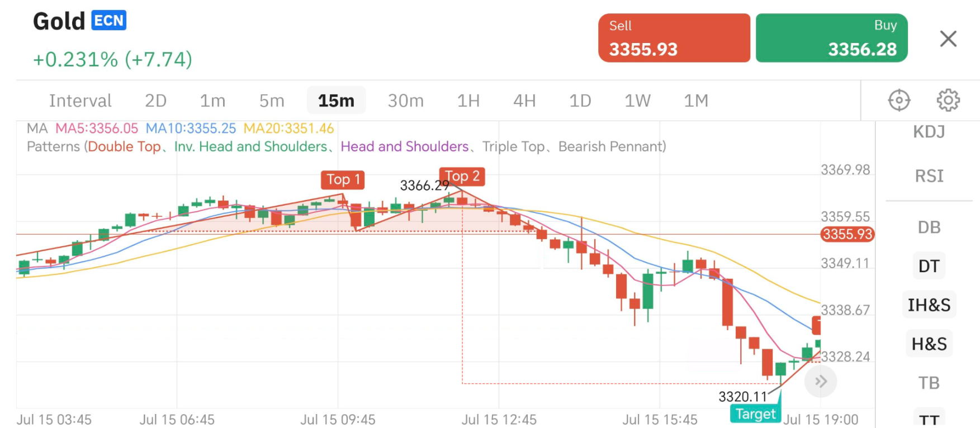Viewport: 980px width, 428px height.
Task: Open the IH&S pattern tool
Action: coord(929,305)
